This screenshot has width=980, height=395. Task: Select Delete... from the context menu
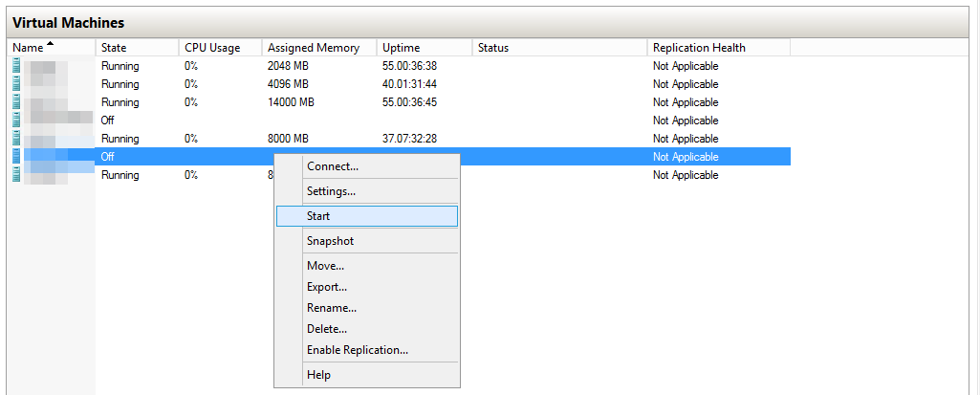coord(326,329)
